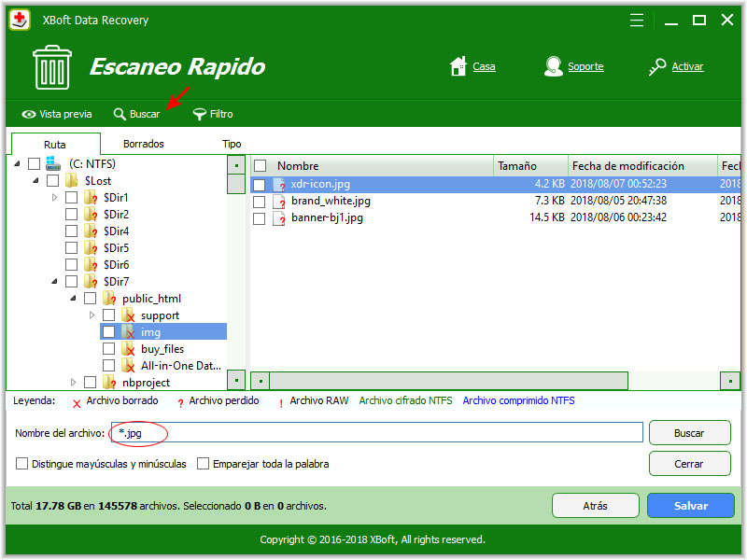Check the xdr-icon.jpg file checkbox

(260, 185)
